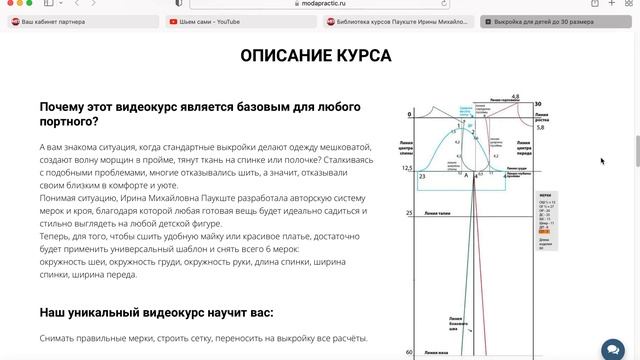Click the page vertical scrollbar
Screen dimensions: 640x360
[638, 151]
